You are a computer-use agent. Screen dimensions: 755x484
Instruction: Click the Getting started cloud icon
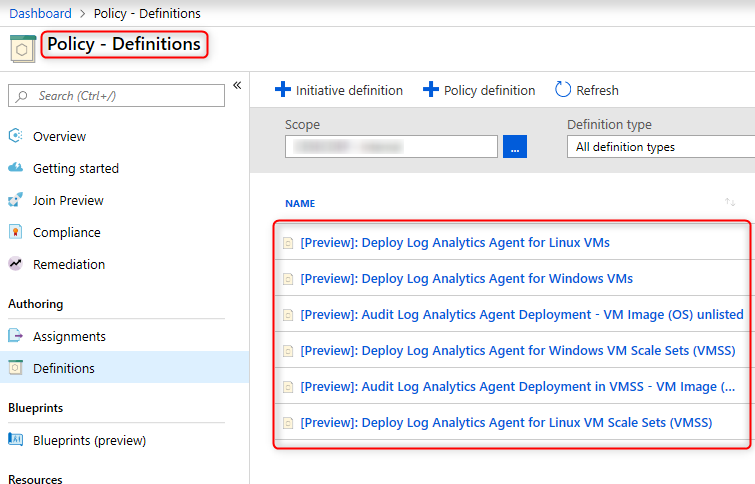[x=15, y=168]
